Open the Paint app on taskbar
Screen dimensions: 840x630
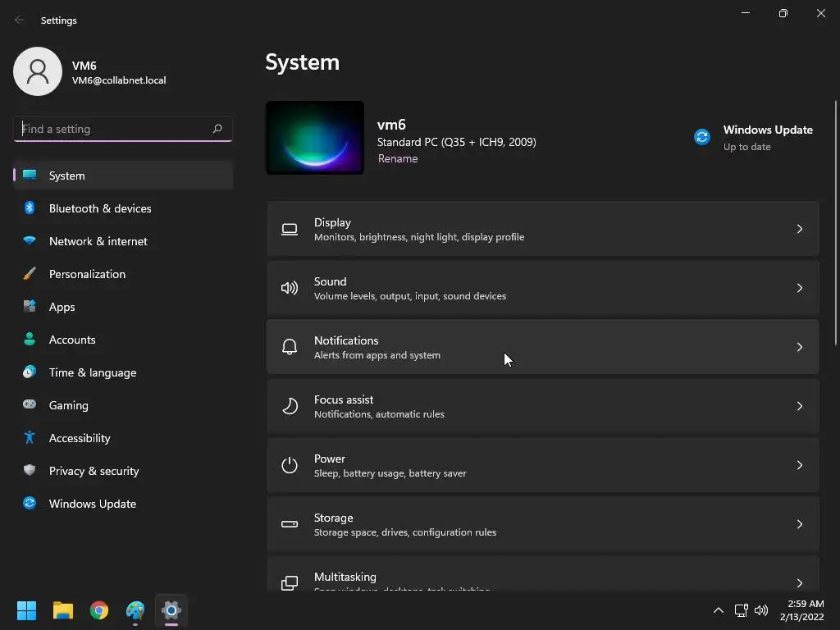pyautogui.click(x=135, y=610)
